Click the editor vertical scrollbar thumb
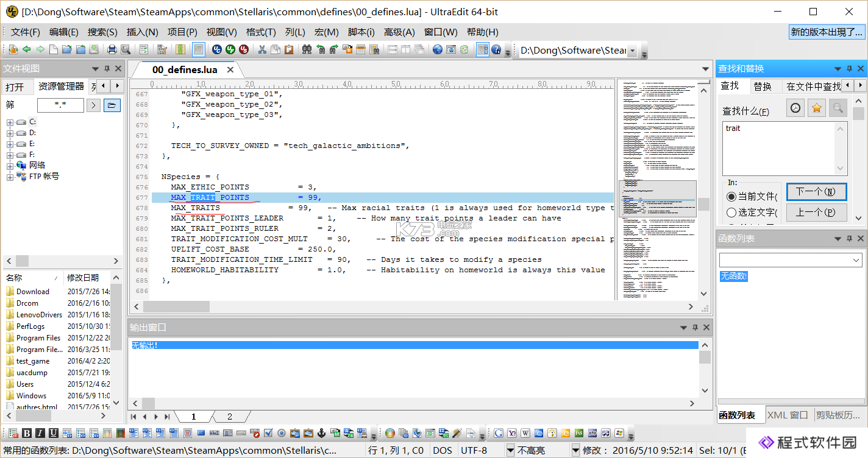 pyautogui.click(x=703, y=204)
